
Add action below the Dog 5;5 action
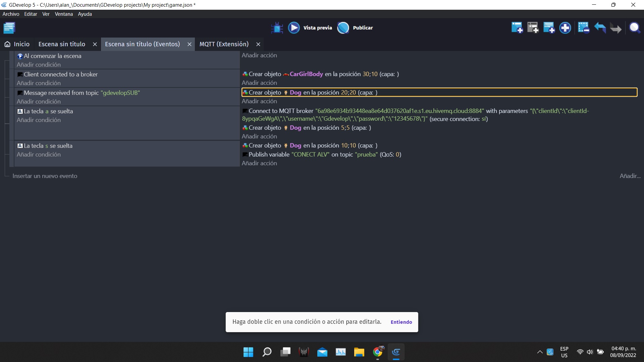tap(259, 136)
